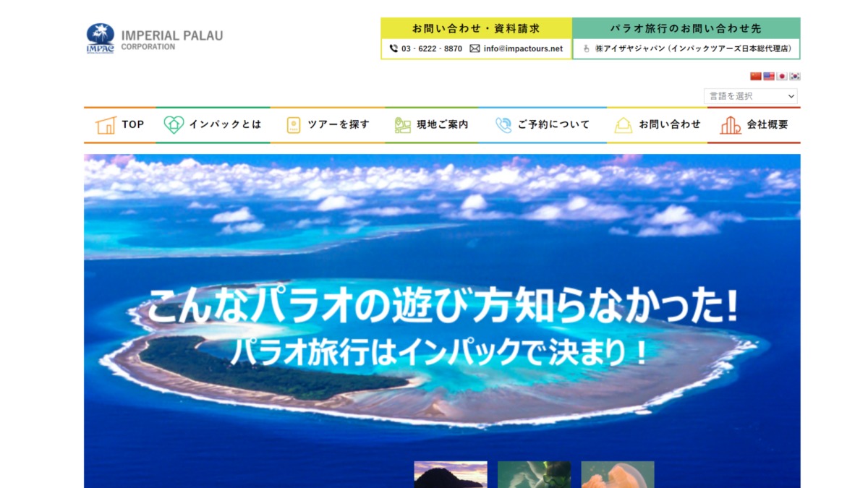Click the パラオ旅行のお問い合わせ先 green header
This screenshot has height=488, width=868.
[686, 28]
